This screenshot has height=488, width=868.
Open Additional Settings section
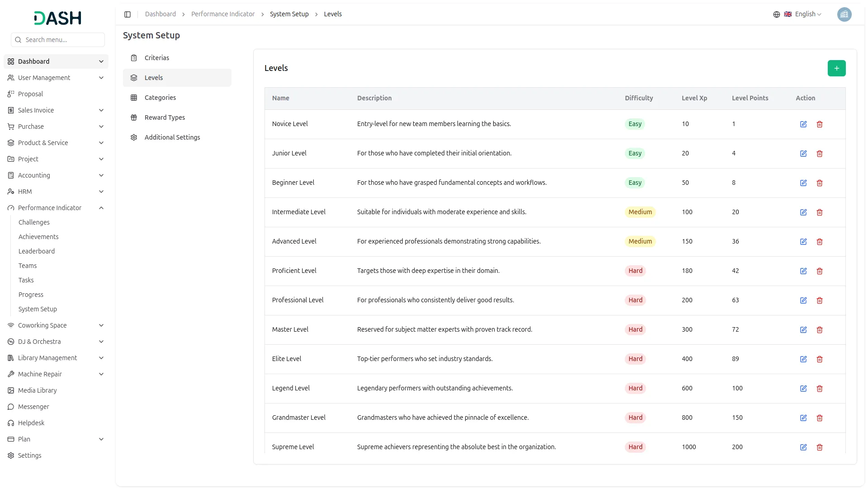point(172,137)
